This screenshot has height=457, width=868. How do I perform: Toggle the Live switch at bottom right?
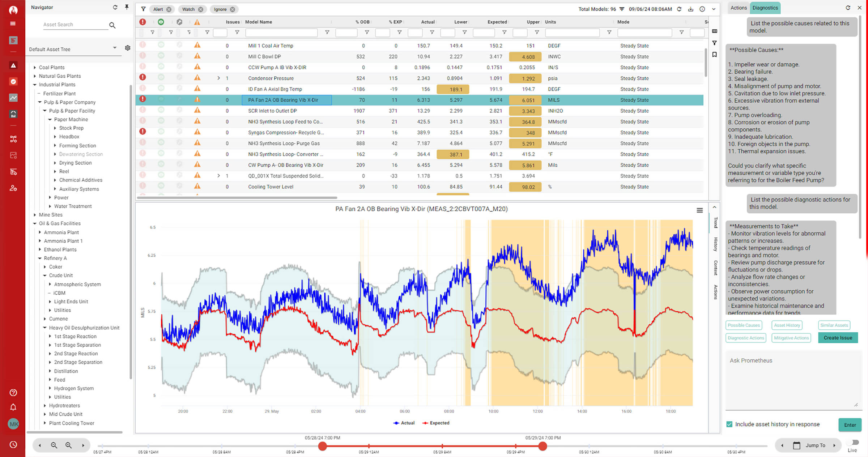(x=852, y=443)
